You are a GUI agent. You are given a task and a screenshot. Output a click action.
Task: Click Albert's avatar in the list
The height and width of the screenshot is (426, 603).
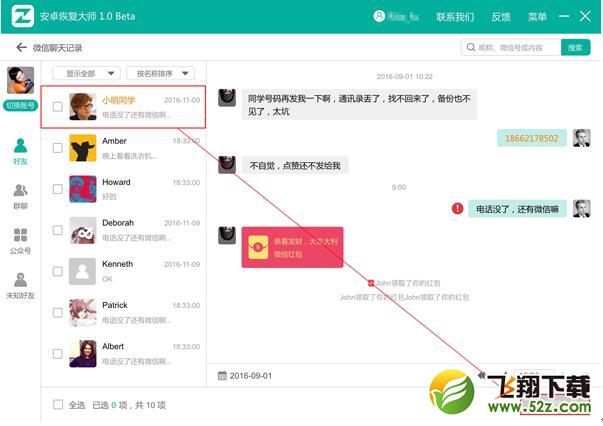[x=83, y=353]
